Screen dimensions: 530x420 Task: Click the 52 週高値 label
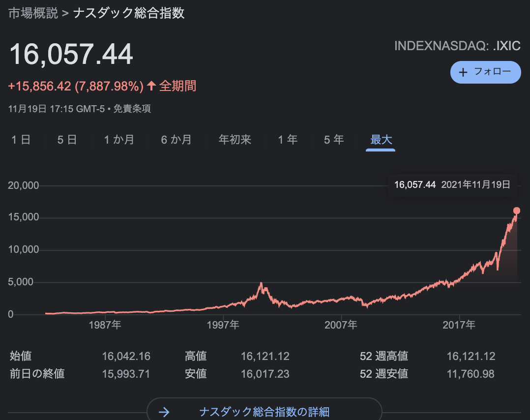pos(384,356)
